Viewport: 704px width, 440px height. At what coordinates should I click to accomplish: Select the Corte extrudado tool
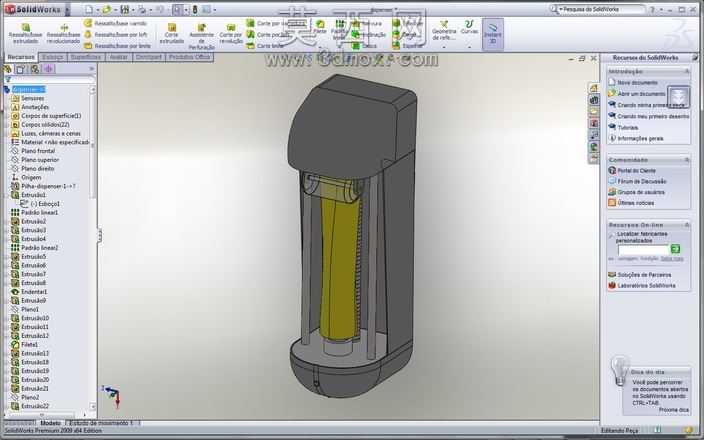coord(172,34)
